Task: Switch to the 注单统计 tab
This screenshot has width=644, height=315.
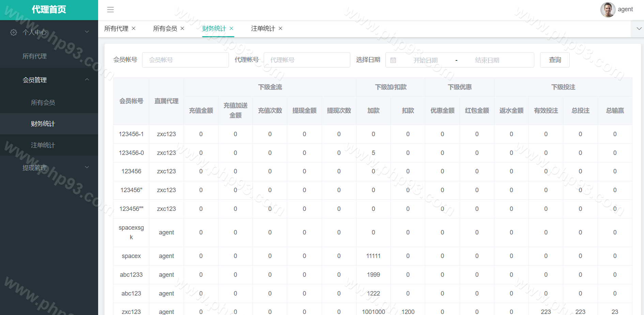Action: (263, 29)
